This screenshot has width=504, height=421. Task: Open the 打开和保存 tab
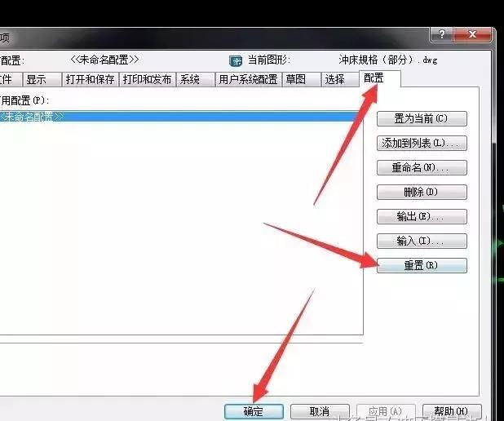[x=90, y=79]
